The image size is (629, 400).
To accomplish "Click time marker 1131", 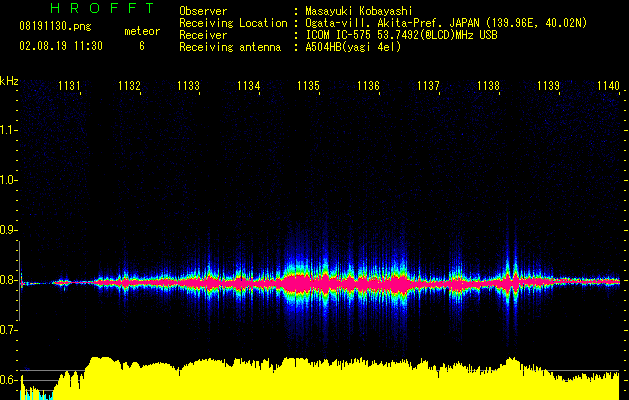I will click(69, 86).
